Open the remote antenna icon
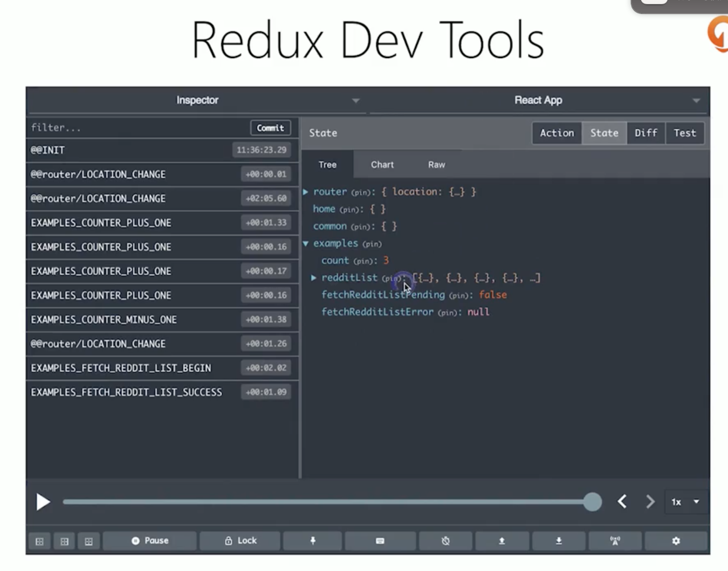Image resolution: width=728 pixels, height=571 pixels. (x=615, y=541)
